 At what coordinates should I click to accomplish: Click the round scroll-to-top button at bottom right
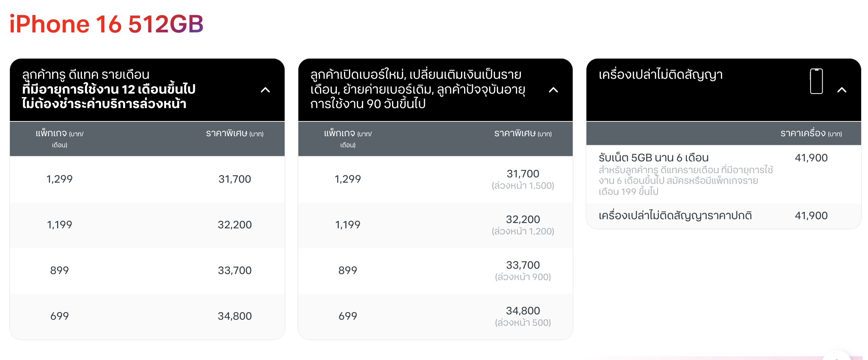837,356
